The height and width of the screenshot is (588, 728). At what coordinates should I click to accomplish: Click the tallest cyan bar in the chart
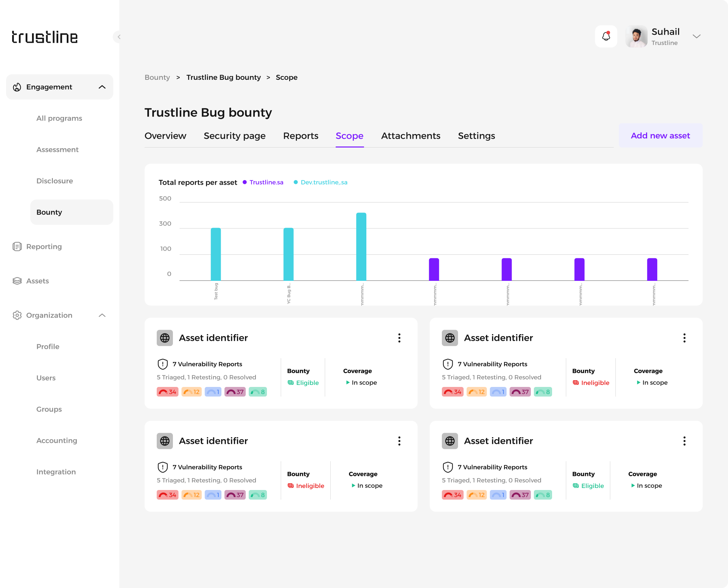(x=361, y=247)
